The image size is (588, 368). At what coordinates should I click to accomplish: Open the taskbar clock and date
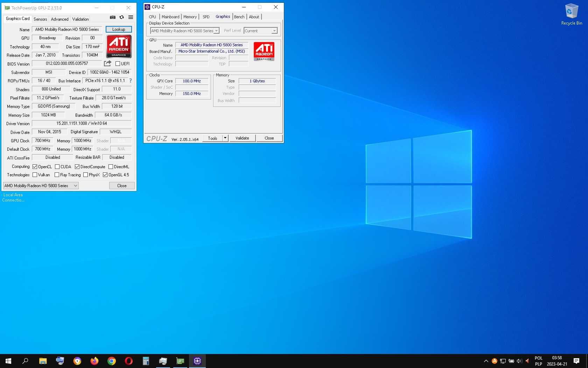pos(557,361)
